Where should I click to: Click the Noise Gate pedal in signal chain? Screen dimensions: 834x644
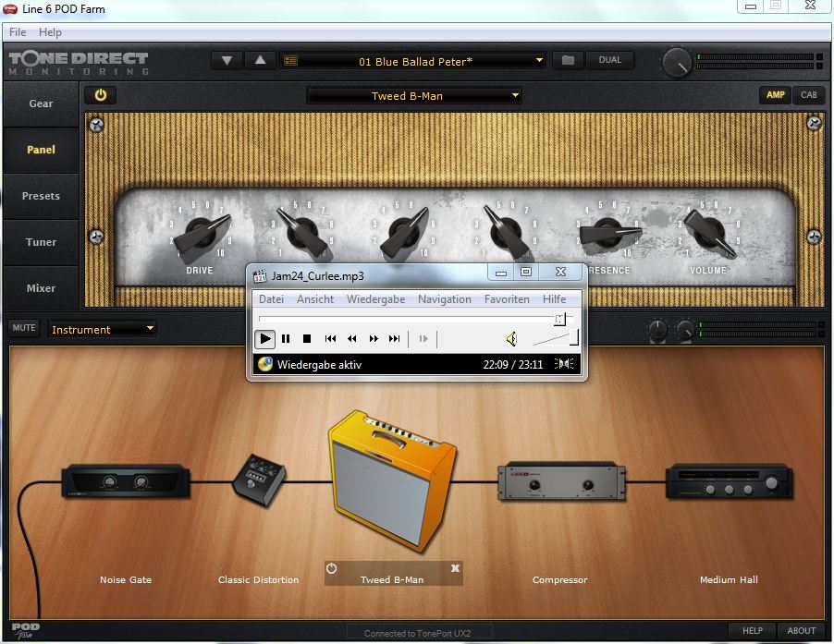pyautogui.click(x=126, y=481)
